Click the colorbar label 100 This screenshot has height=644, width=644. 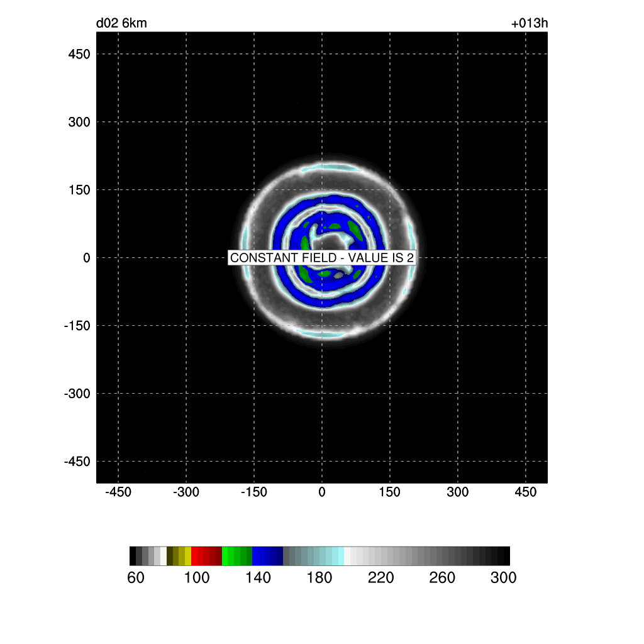(197, 578)
